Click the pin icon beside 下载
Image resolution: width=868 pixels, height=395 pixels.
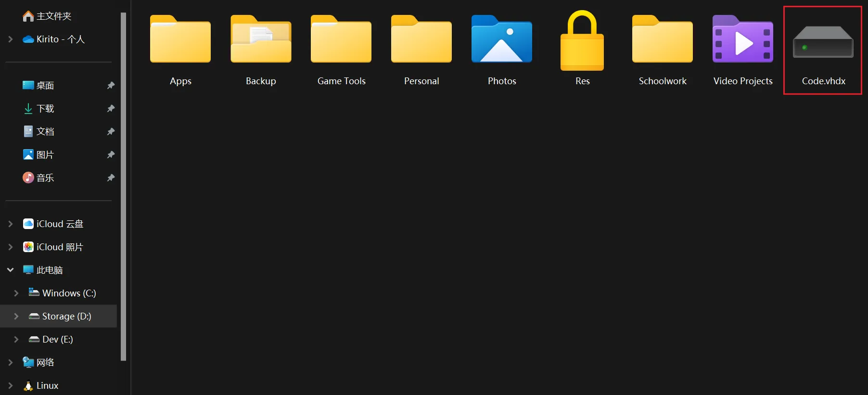[111, 108]
